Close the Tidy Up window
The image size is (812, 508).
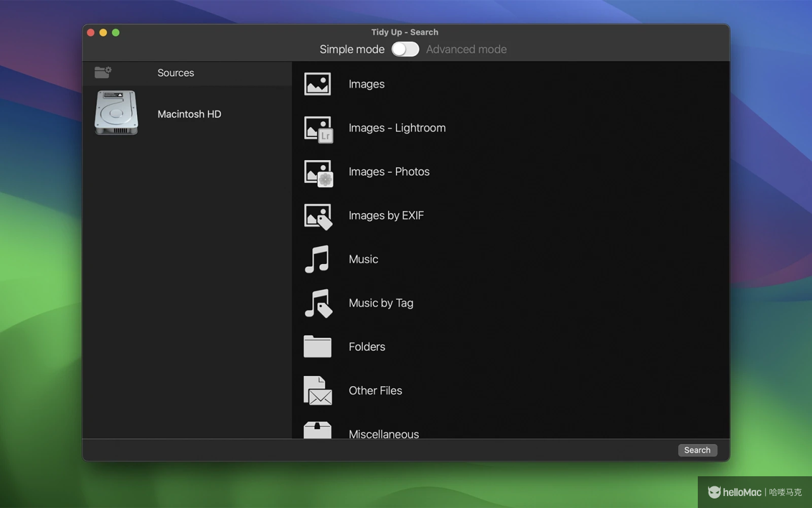(91, 32)
